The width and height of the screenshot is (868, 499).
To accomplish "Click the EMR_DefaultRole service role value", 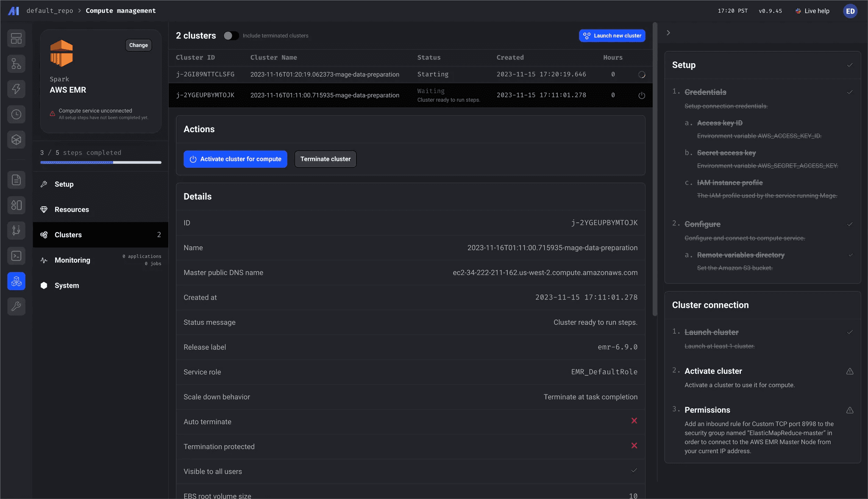I will pyautogui.click(x=604, y=372).
